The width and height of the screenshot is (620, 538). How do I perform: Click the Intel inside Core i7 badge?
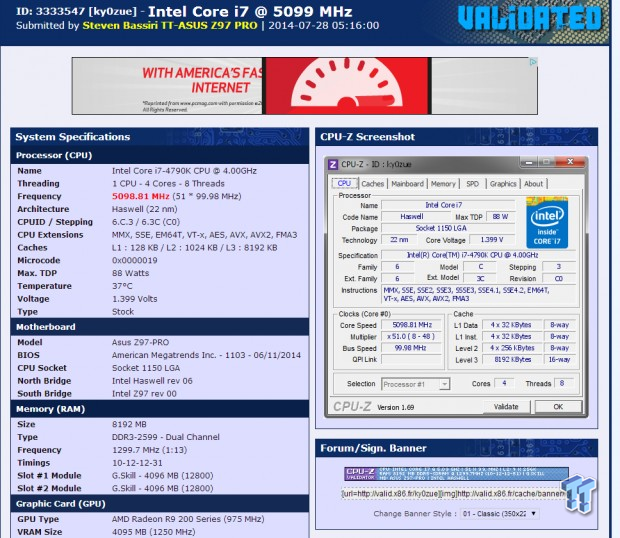click(547, 223)
